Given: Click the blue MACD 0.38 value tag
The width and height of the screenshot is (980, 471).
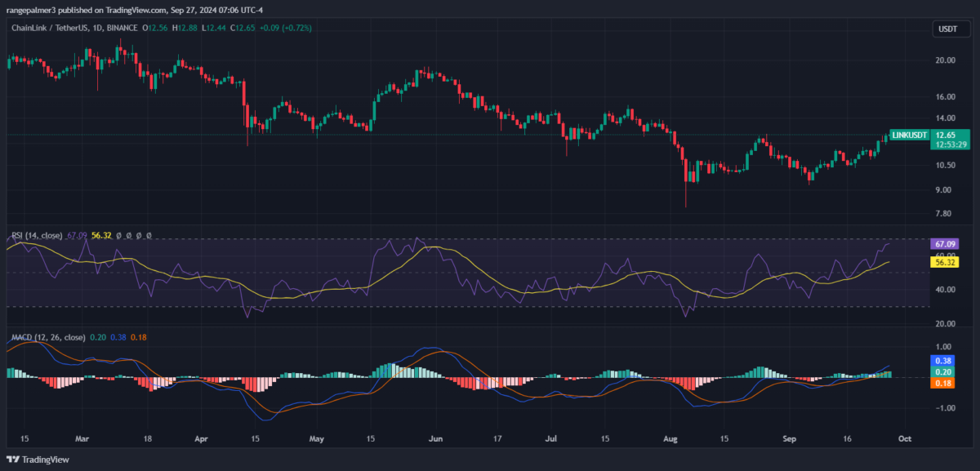Looking at the screenshot, I should [944, 360].
